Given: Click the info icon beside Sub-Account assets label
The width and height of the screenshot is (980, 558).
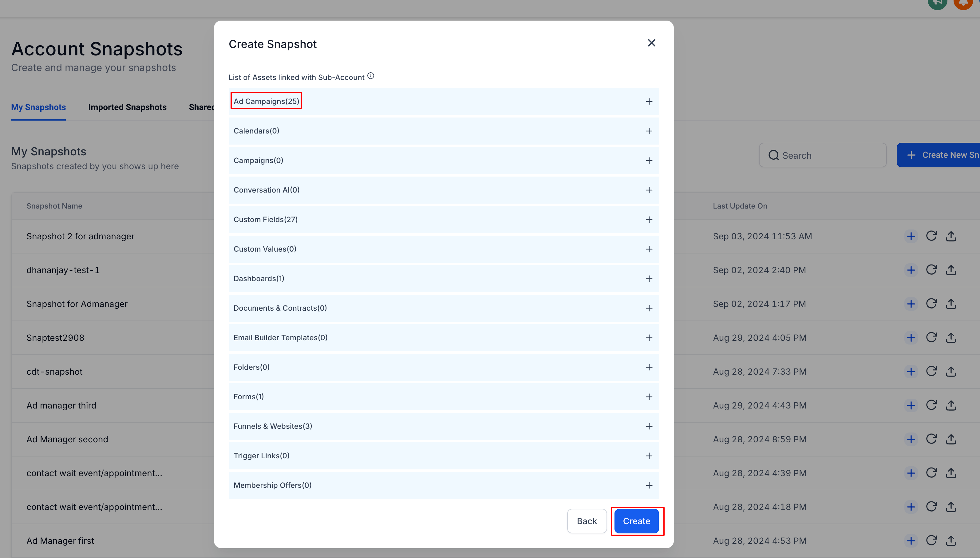Looking at the screenshot, I should (370, 76).
